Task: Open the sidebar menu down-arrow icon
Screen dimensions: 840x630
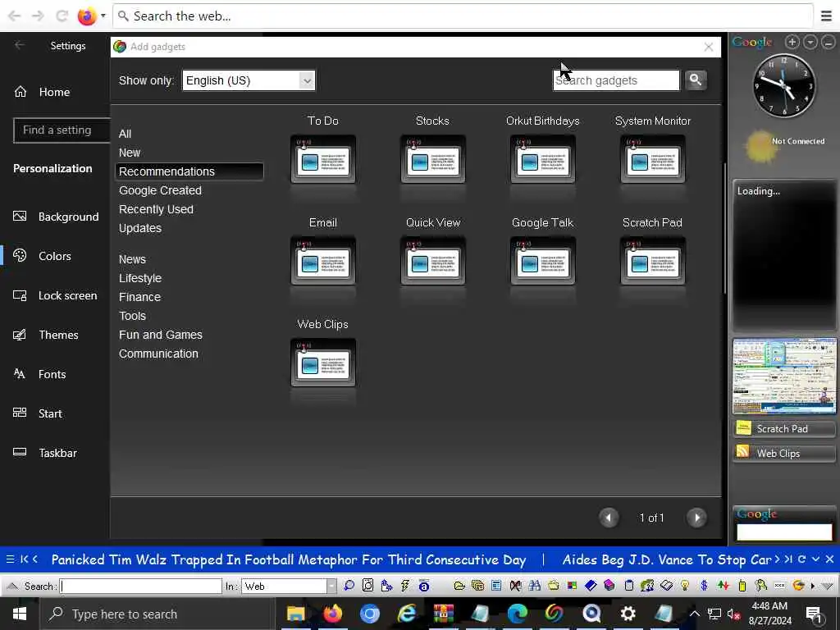Action: click(x=810, y=42)
